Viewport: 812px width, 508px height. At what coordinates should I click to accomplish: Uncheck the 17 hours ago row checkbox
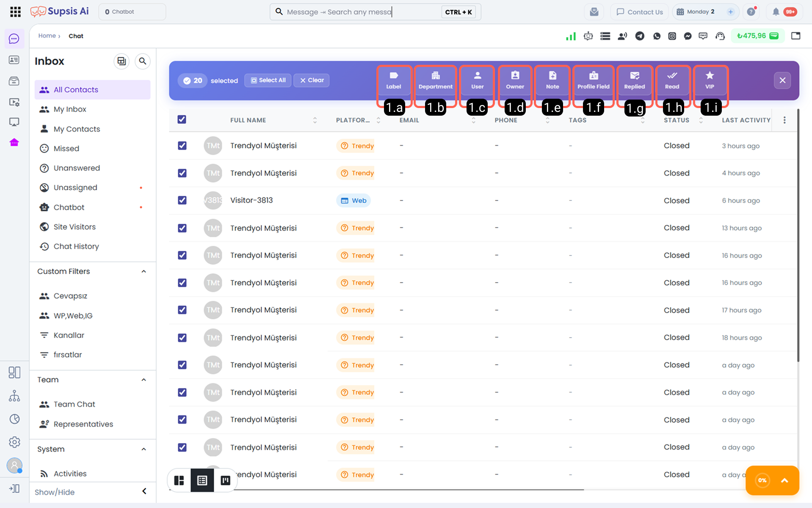[x=182, y=310]
